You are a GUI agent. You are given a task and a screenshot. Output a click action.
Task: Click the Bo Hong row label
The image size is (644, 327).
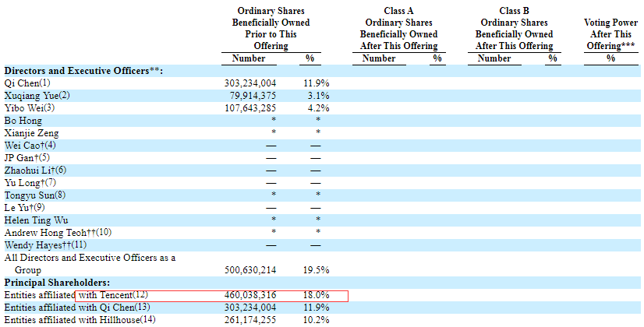pos(23,121)
